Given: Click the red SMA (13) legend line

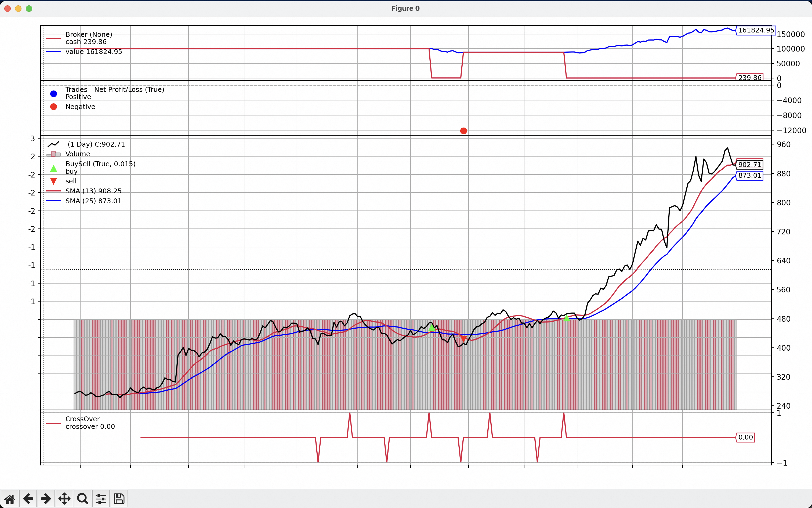Looking at the screenshot, I should [53, 191].
